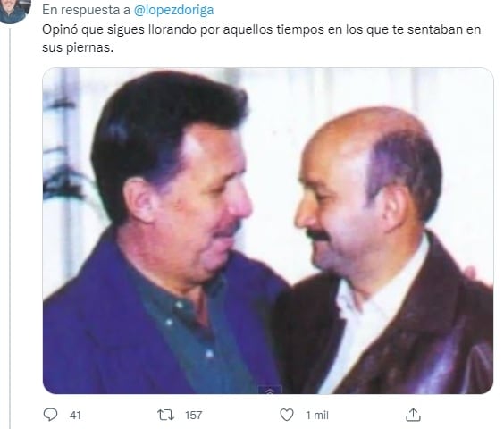Like the tweet with the heart icon

click(287, 415)
